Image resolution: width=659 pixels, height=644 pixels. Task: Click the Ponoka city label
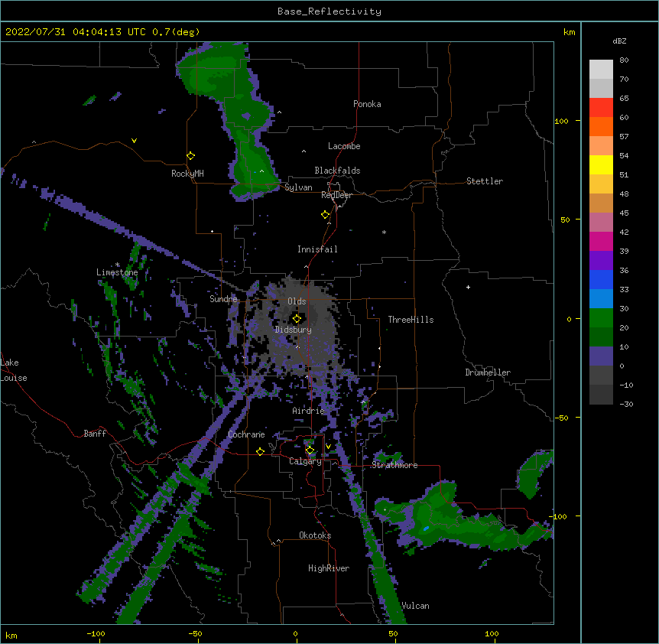[367, 104]
